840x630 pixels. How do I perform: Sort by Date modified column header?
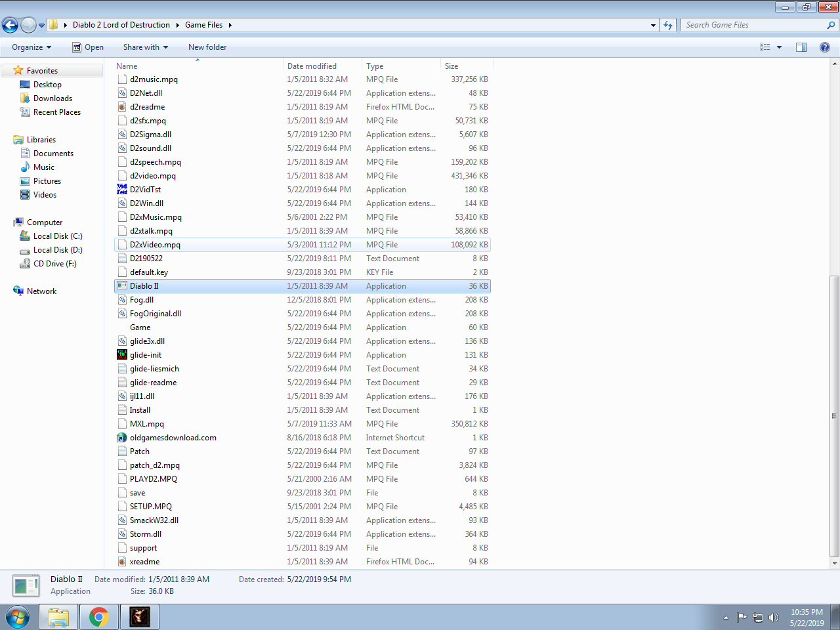point(322,66)
